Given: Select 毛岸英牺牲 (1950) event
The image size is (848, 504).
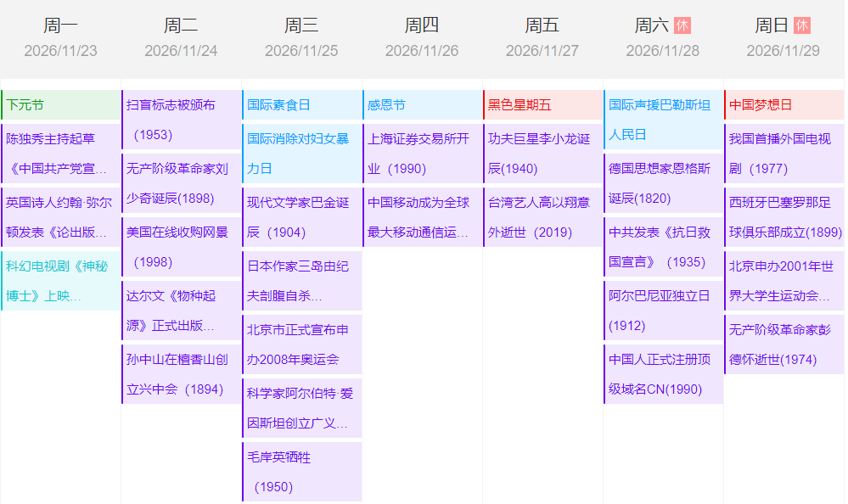Looking at the screenshot, I should 301,472.
